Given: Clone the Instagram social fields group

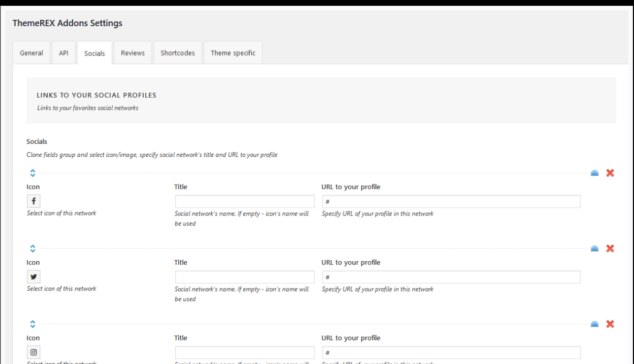Looking at the screenshot, I should tap(595, 324).
